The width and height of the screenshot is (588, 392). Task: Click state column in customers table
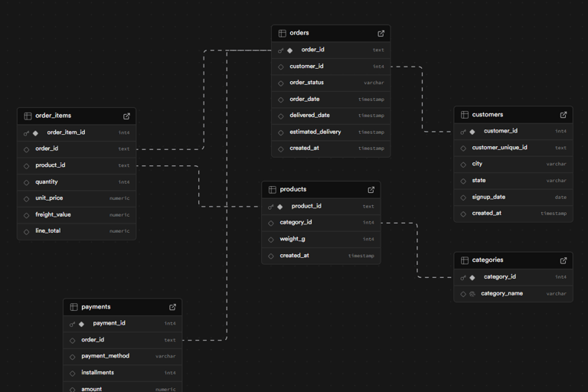click(x=514, y=181)
